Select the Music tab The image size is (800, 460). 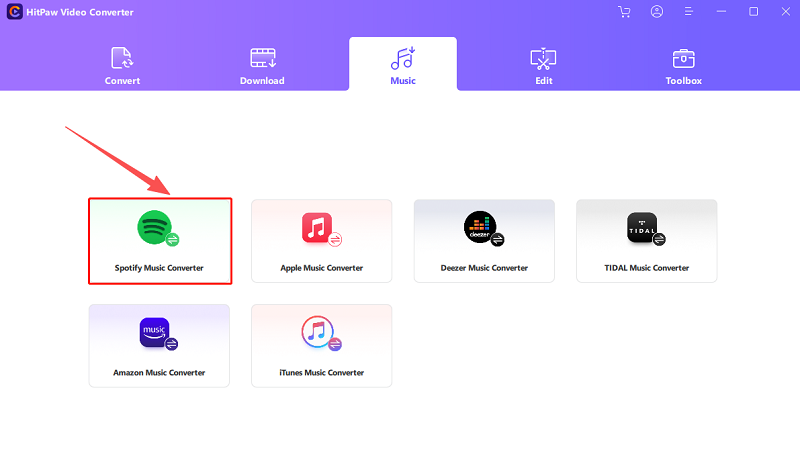point(403,64)
